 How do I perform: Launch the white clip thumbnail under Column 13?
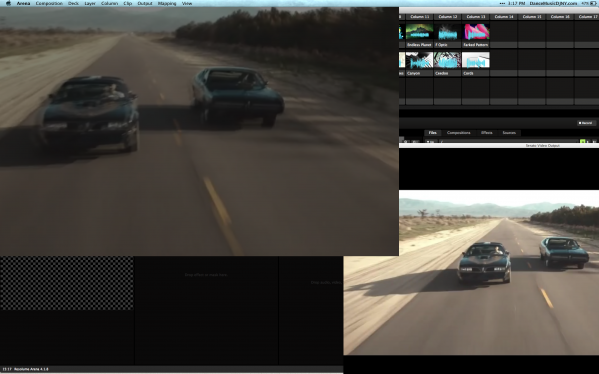tap(476, 60)
